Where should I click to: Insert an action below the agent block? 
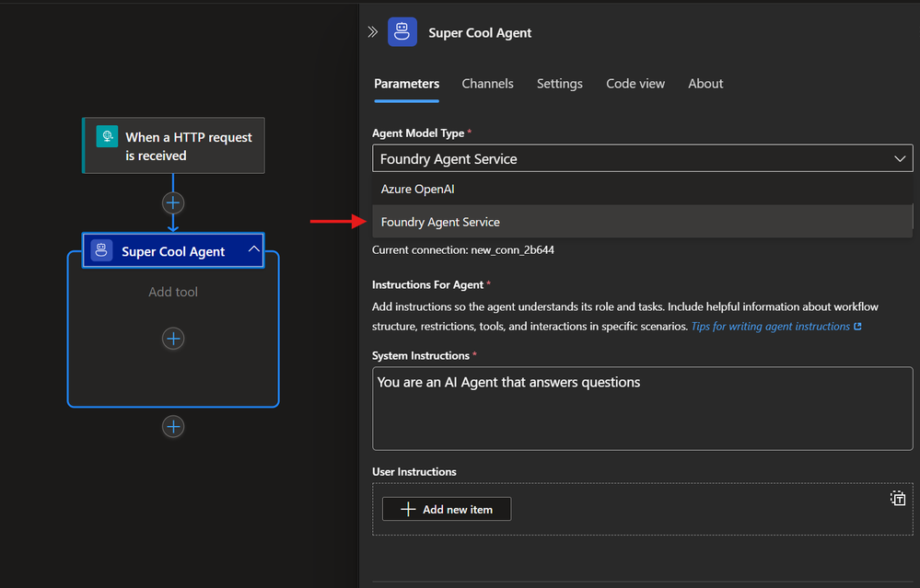click(x=173, y=426)
